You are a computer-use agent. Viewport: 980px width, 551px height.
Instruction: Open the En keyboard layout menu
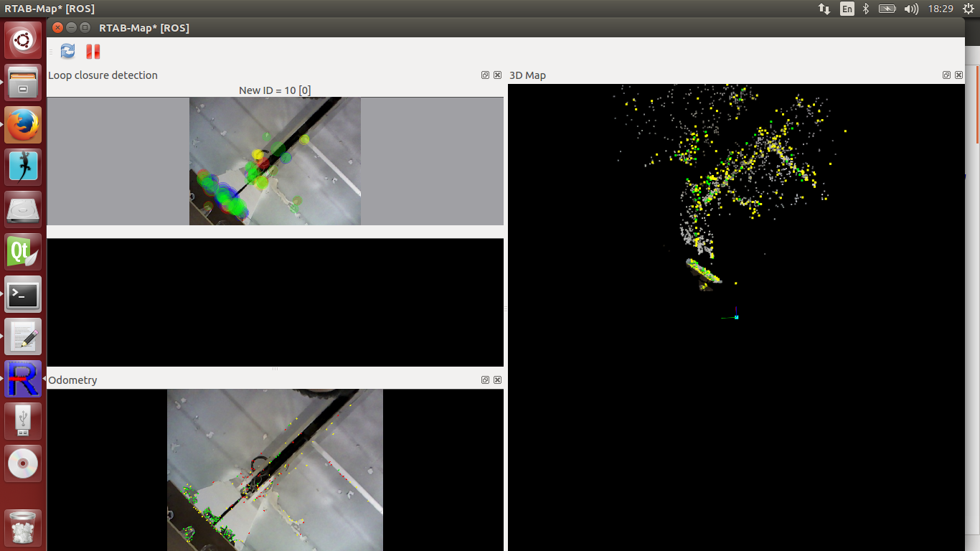tap(847, 9)
